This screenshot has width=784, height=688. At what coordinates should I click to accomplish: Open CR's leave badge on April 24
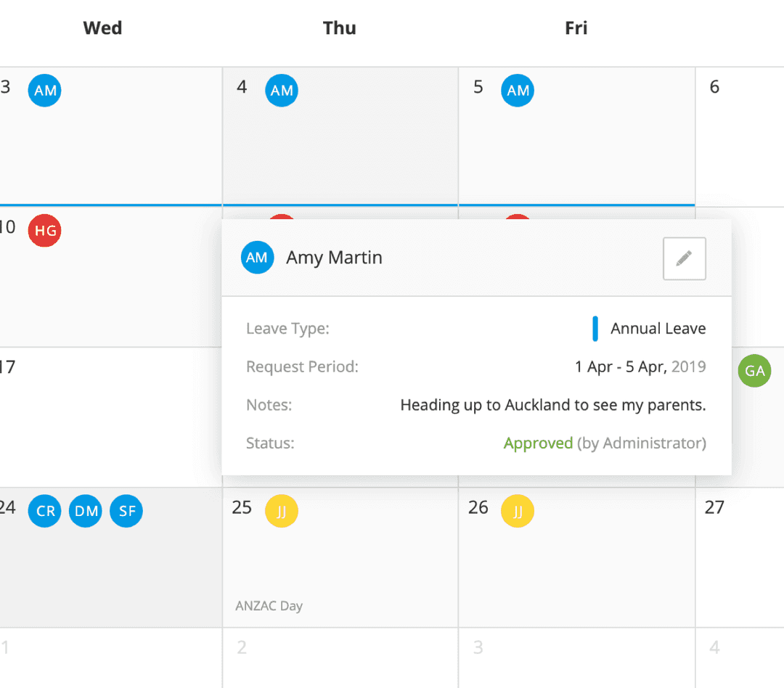44,511
